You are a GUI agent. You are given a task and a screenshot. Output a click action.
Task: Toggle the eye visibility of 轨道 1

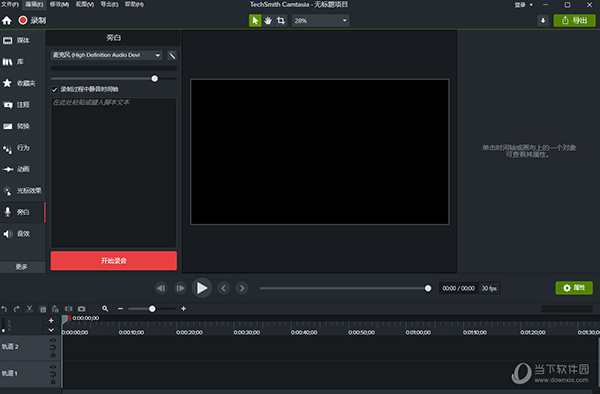tap(53, 367)
